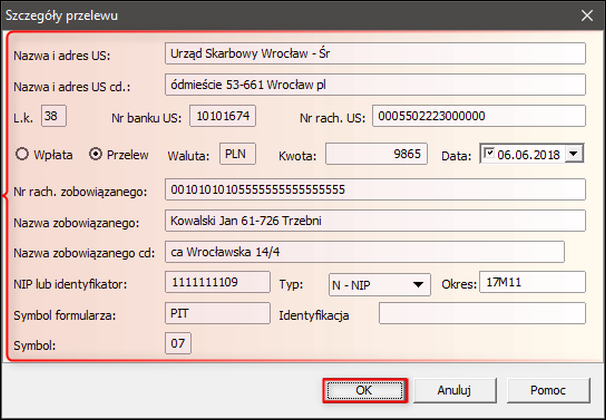Expand the Typ N - NIP dropdown
Screen dimensions: 606x420
[x=417, y=285]
